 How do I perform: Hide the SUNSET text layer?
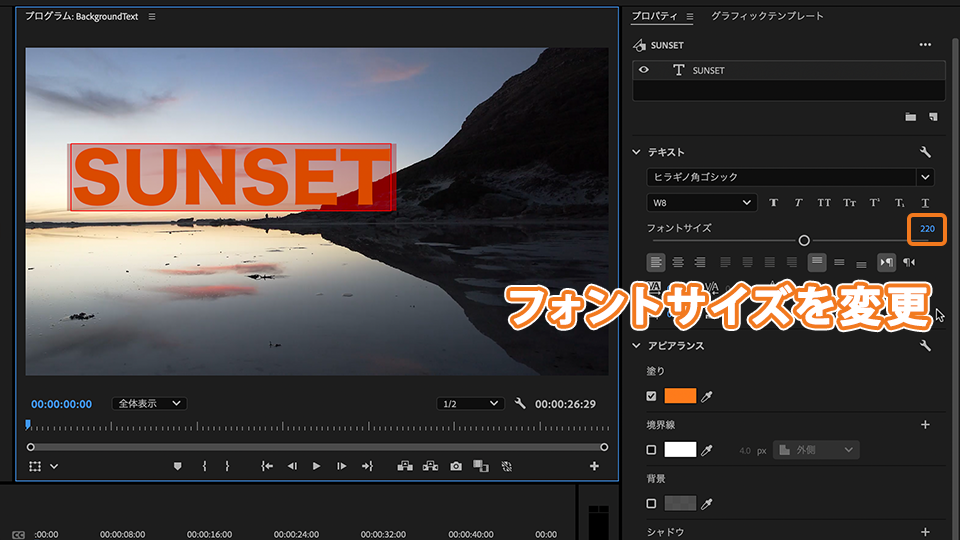click(645, 70)
